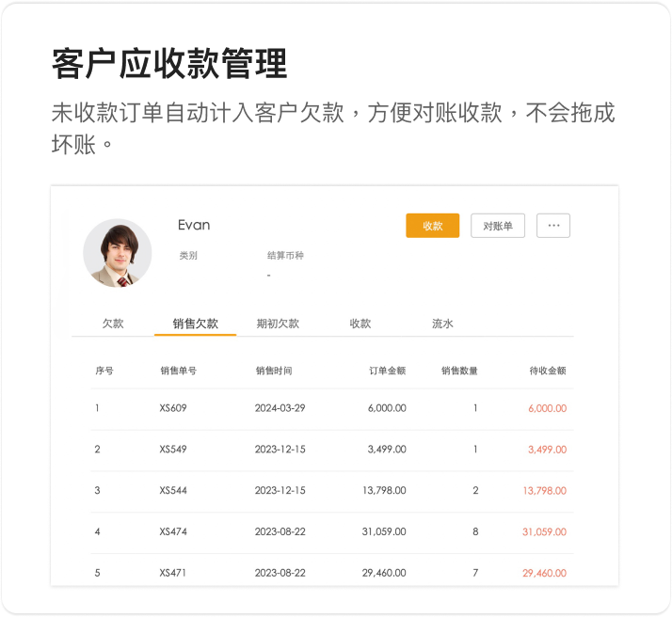Image resolution: width=672 pixels, height=617 pixels.
Task: Click the XS474 row date 2023-08-22
Action: click(280, 531)
